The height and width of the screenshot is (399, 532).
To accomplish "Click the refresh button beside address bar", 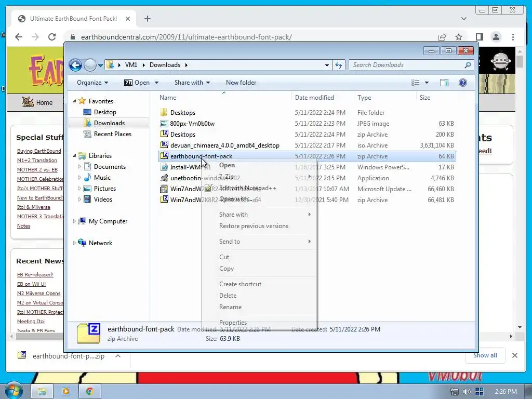I will [339, 65].
